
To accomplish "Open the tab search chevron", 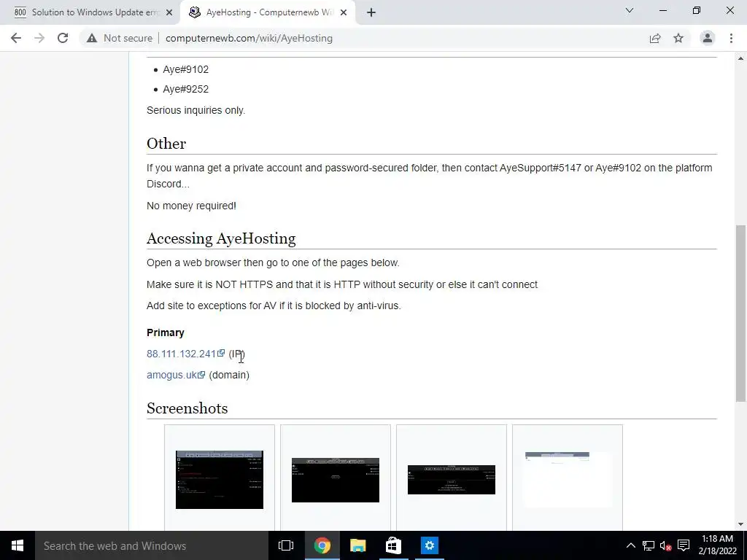I will (630, 10).
